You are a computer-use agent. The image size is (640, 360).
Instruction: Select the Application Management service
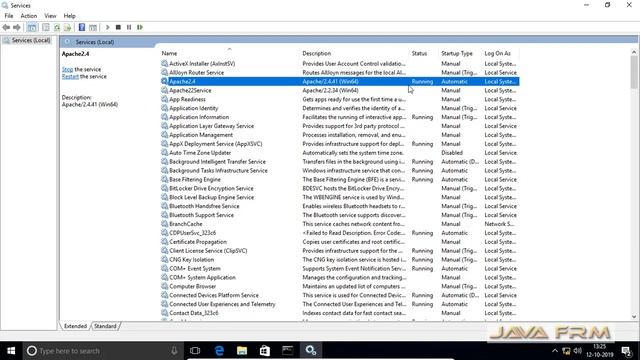coord(340,135)
